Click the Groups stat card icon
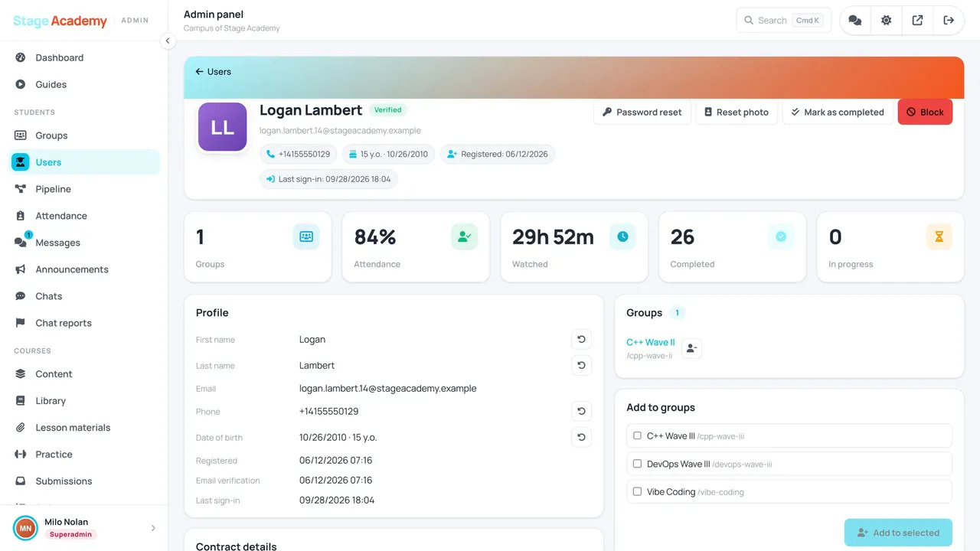The width and height of the screenshot is (980, 551). click(x=306, y=236)
